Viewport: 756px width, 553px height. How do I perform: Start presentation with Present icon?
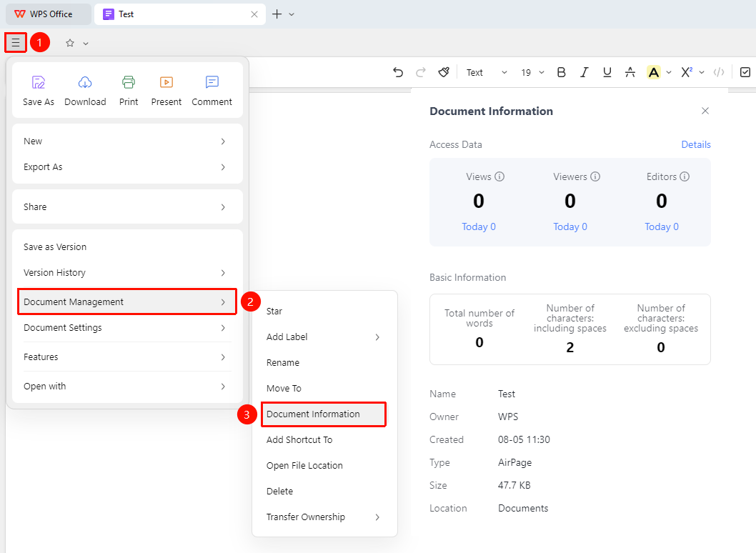166,82
